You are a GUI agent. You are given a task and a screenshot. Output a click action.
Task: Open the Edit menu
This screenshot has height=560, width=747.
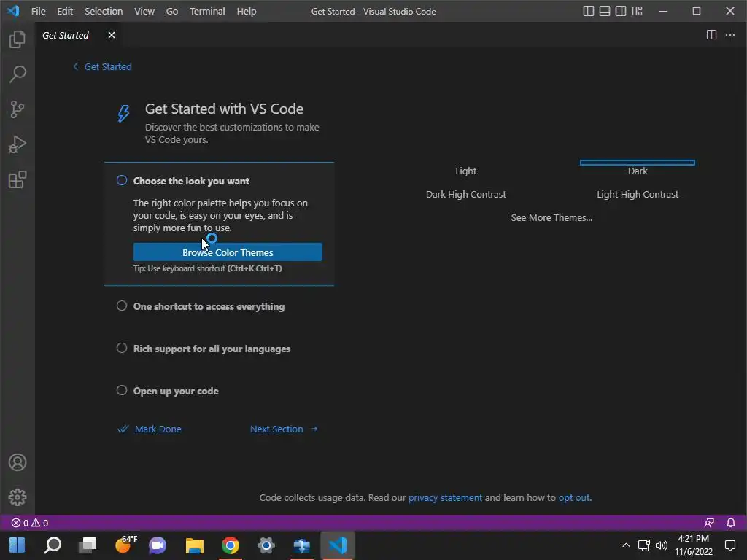point(65,11)
